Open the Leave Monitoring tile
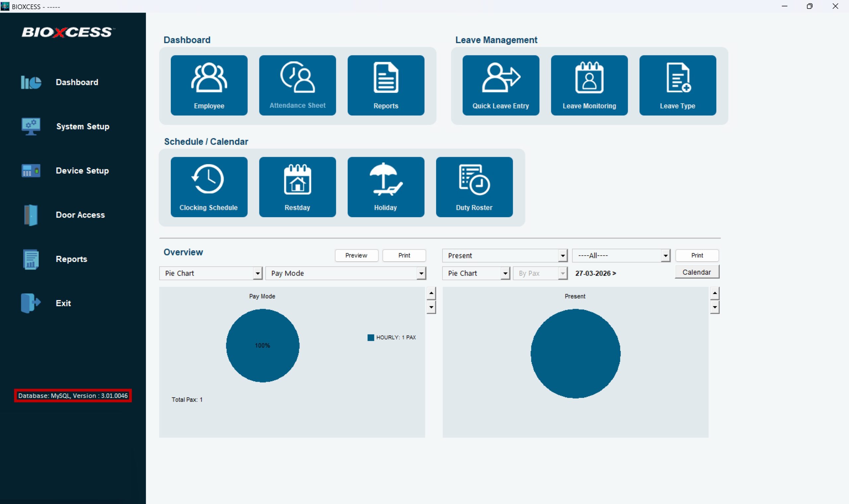The image size is (849, 504). tap(589, 85)
